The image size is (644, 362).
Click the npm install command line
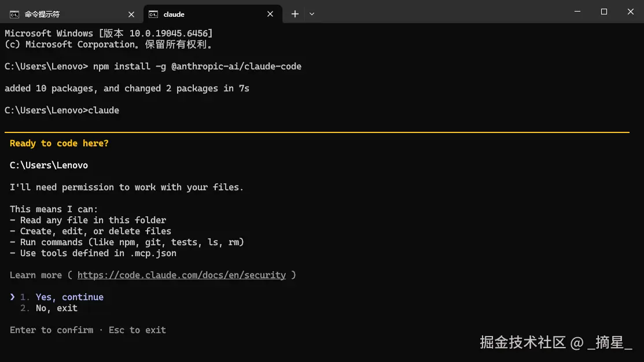point(197,67)
